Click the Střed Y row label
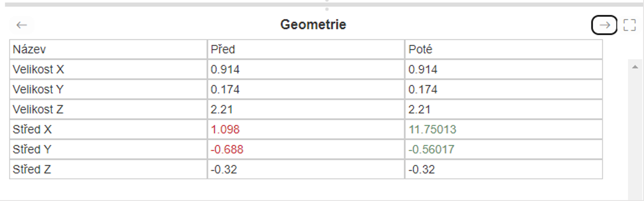Screen dimensions: 644x201 coord(32,149)
